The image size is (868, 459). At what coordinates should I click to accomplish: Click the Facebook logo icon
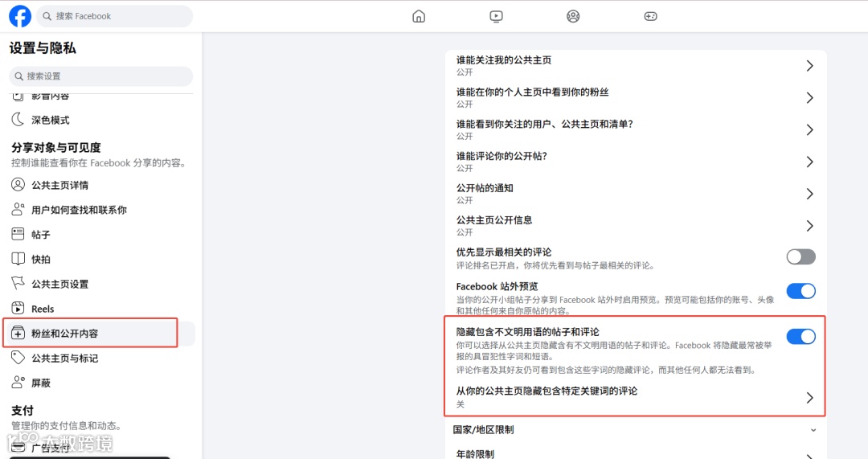pyautogui.click(x=20, y=16)
